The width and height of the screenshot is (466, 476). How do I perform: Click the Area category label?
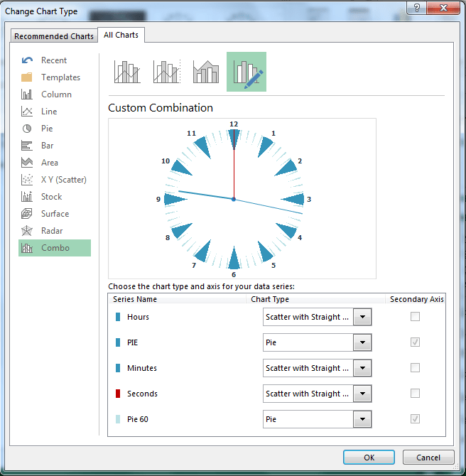click(x=50, y=163)
